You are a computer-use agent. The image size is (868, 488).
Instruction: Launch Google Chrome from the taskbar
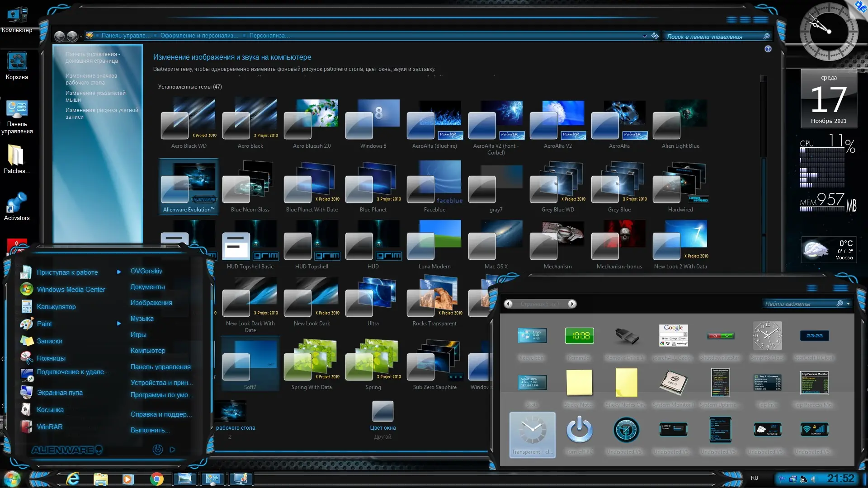click(157, 479)
